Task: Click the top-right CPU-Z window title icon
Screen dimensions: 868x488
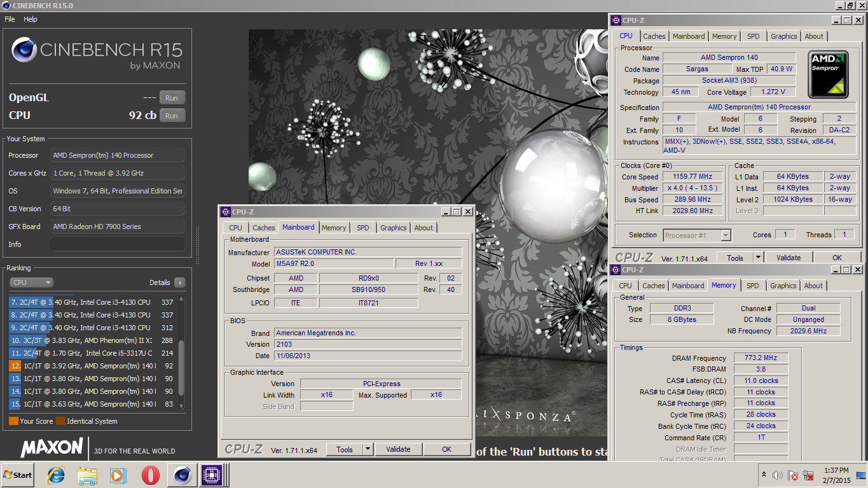Action: click(x=616, y=20)
